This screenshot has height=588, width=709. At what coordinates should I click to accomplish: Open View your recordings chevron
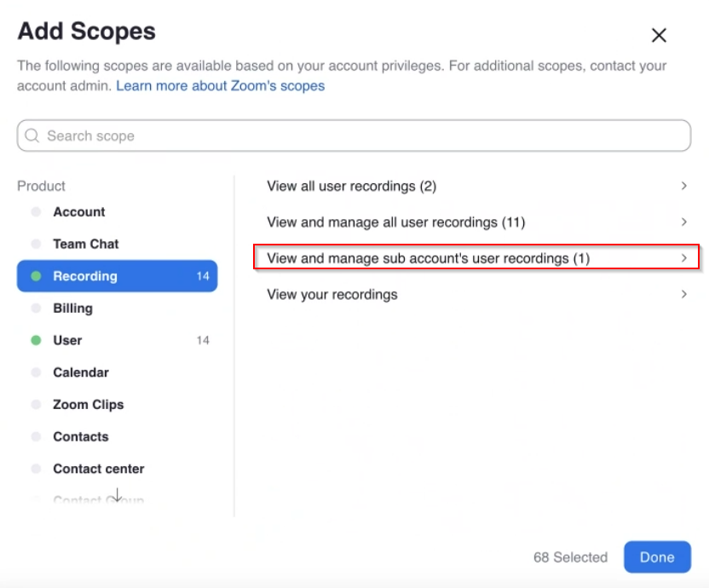point(683,295)
